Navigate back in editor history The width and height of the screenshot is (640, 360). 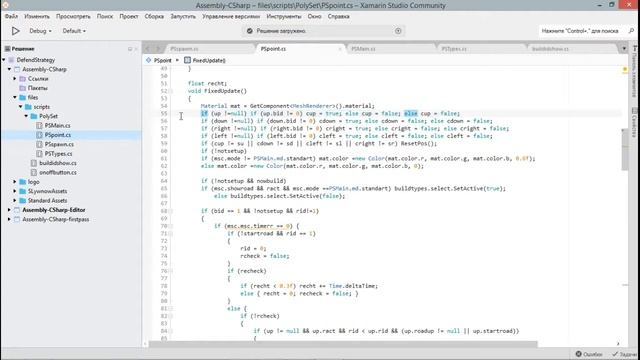click(148, 49)
